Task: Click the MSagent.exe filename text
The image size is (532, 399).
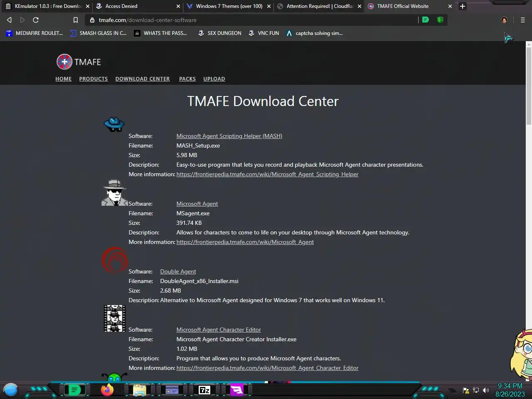Action: [193, 213]
